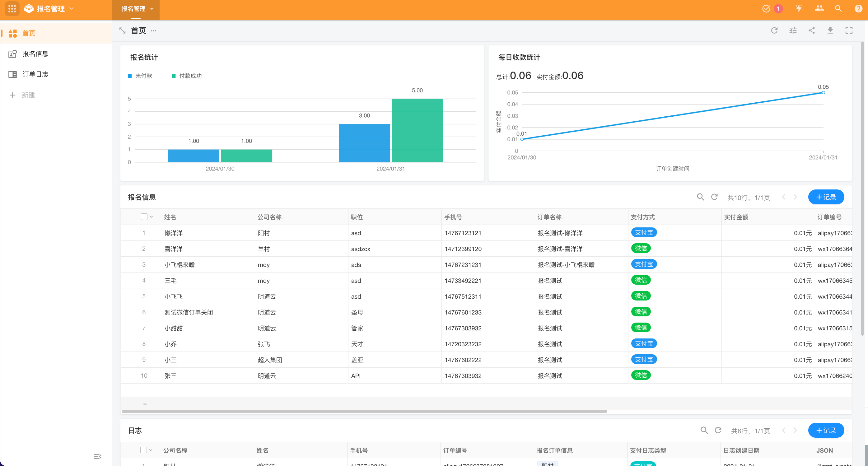This screenshot has height=466, width=868.
Task: Click 新建 to create new item
Action: (x=28, y=95)
